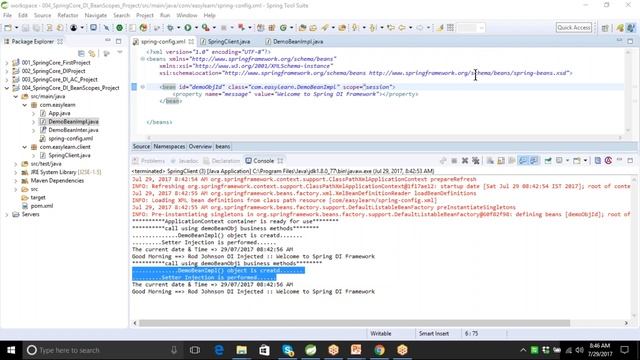Maximize the editor area icon
Viewport: 640px width, 360px height.
630,41
